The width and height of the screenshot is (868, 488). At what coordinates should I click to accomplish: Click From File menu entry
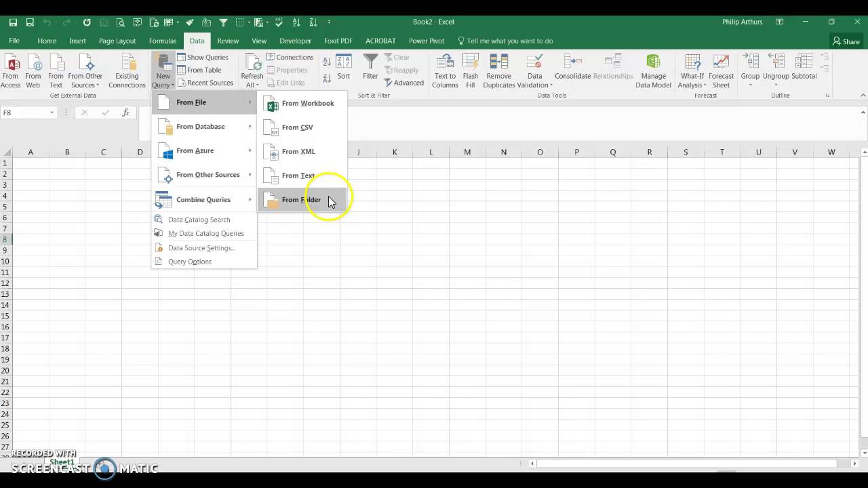204,102
